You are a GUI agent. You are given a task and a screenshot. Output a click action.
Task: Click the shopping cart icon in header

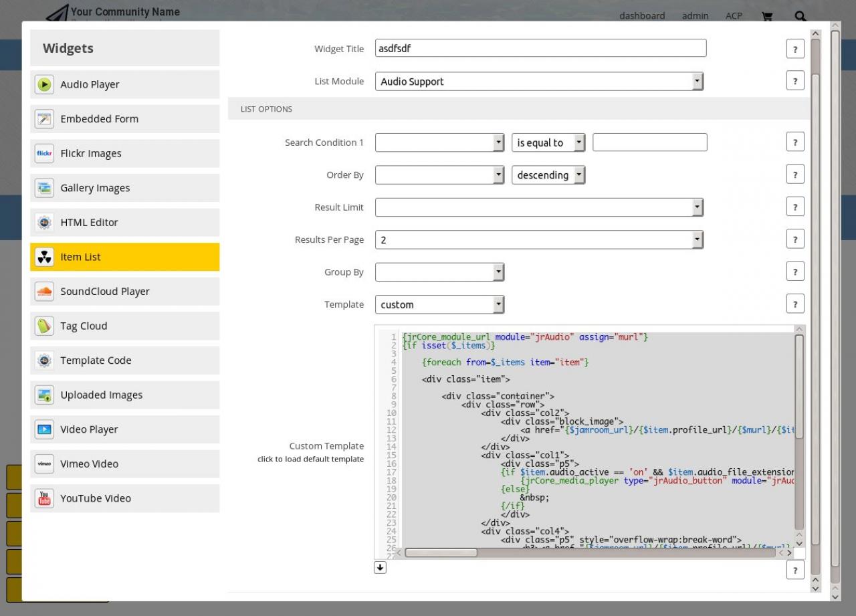767,16
